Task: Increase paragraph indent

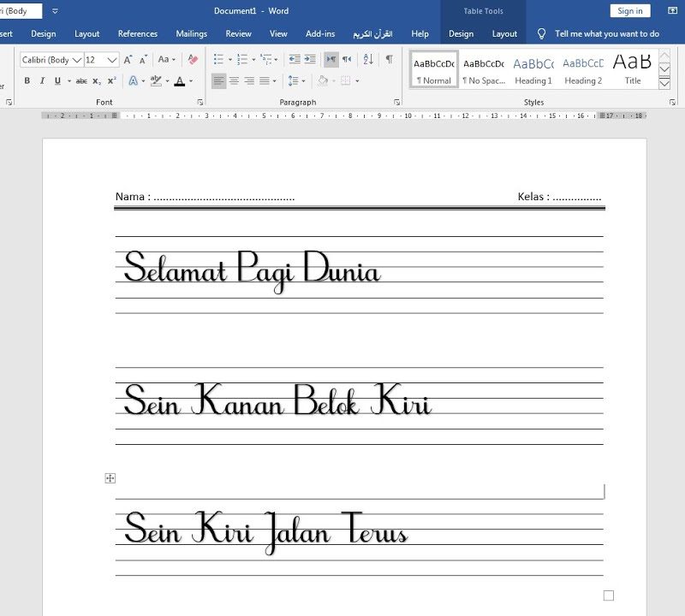Action: pos(310,59)
